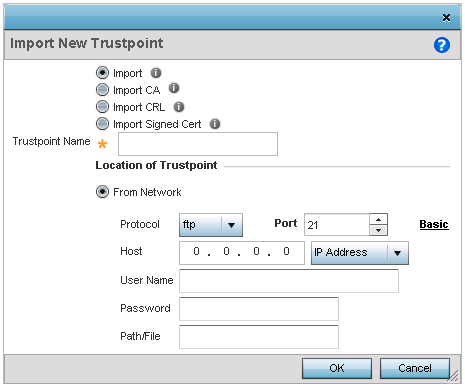Click into the Path/File text field

point(259,337)
